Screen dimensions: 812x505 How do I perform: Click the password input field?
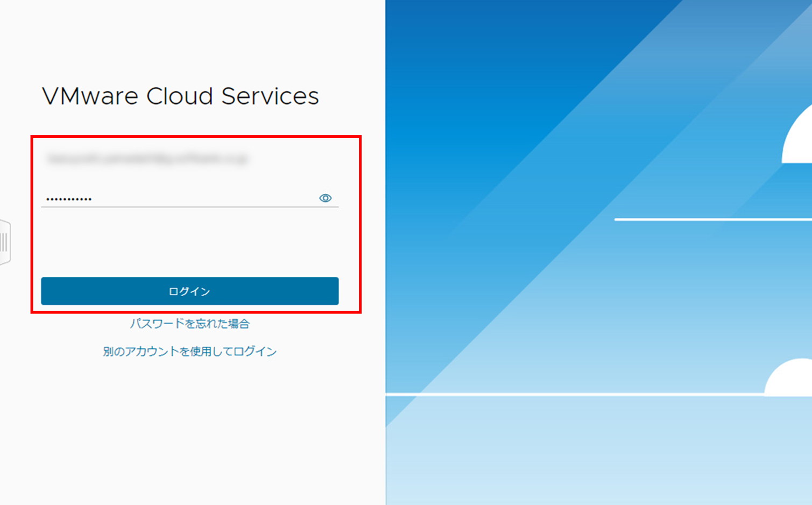(x=189, y=198)
